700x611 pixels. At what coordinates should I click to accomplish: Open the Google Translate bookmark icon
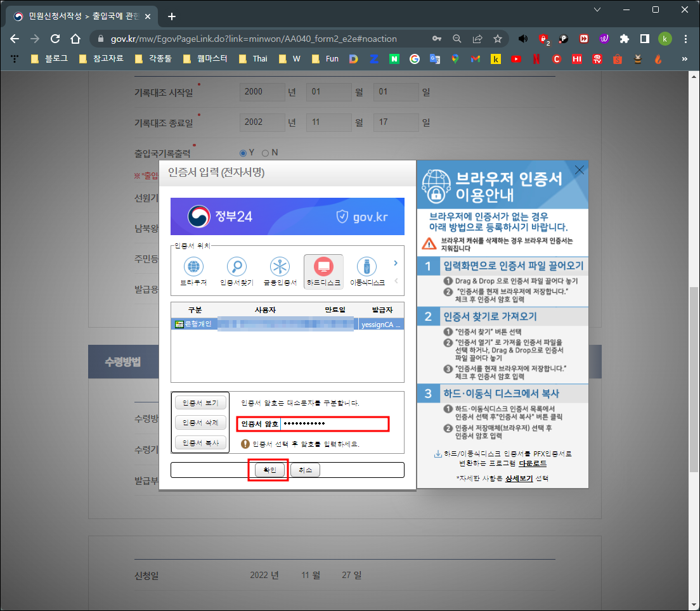tap(434, 59)
